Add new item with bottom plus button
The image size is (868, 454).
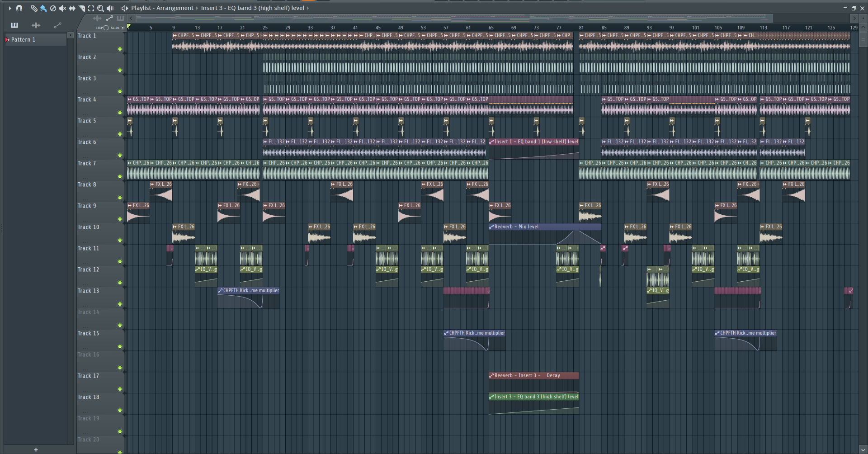(36, 449)
